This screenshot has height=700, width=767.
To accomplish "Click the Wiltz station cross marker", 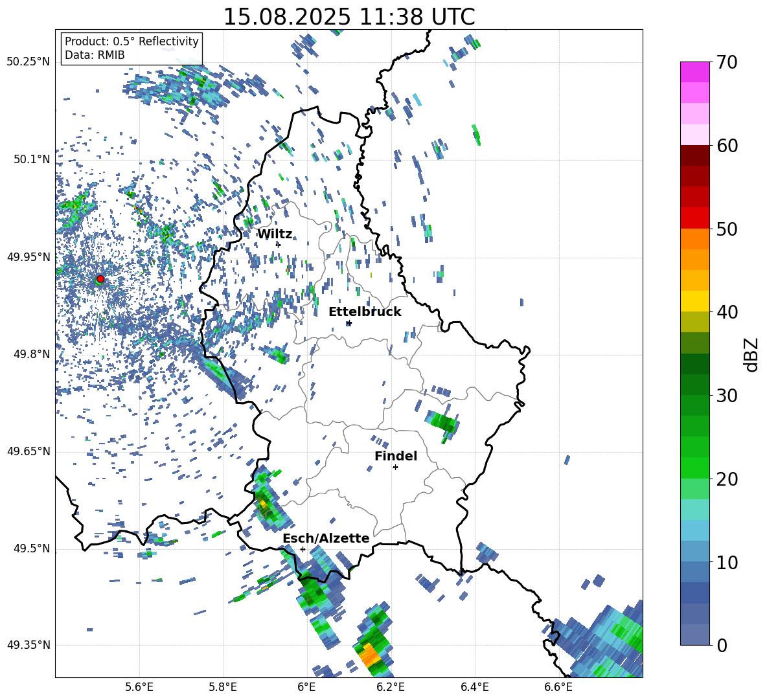I will click(279, 245).
